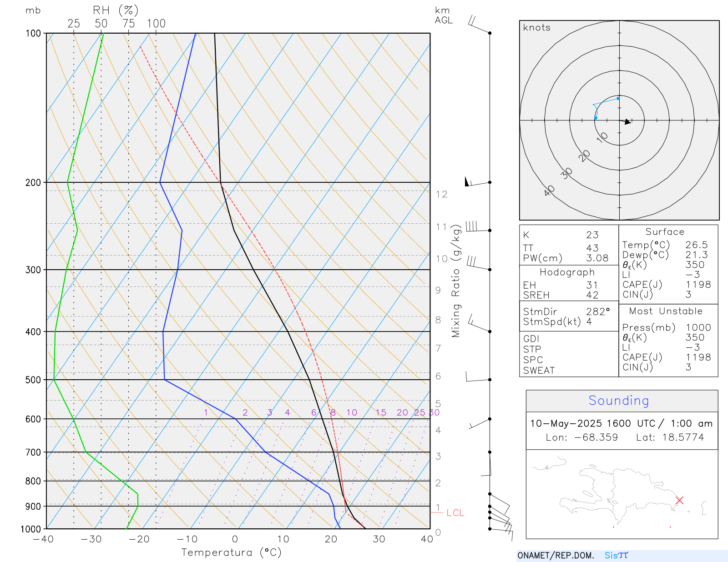Click the "Press(mb)" value 1000
Viewport: 728px width, 562px height.
click(x=698, y=327)
